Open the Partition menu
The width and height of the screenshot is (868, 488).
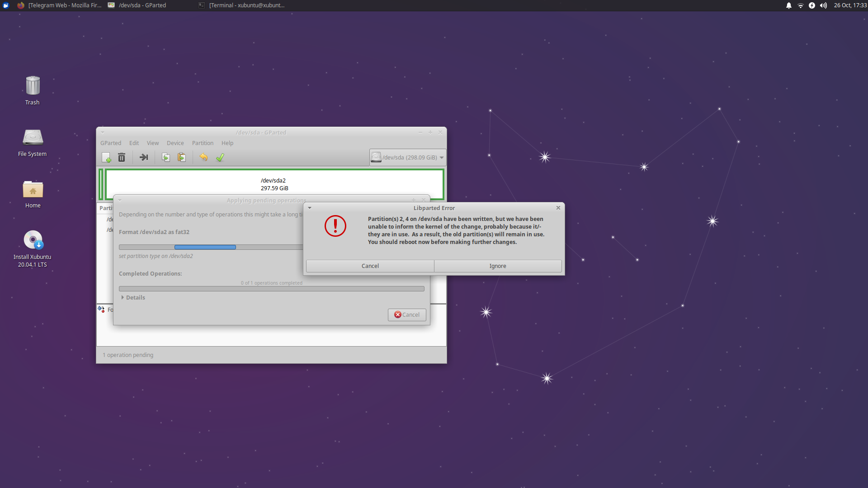pos(203,143)
